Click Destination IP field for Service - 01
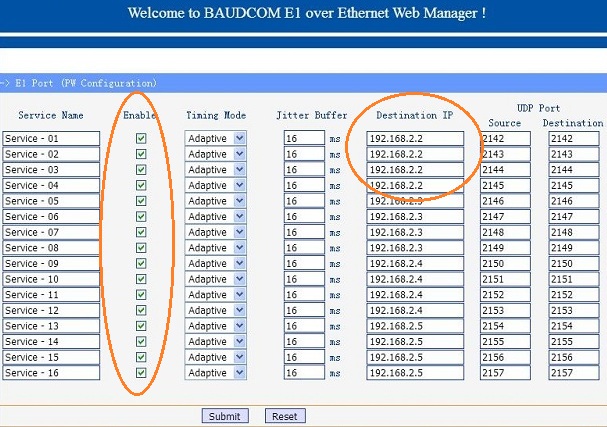 coord(414,138)
